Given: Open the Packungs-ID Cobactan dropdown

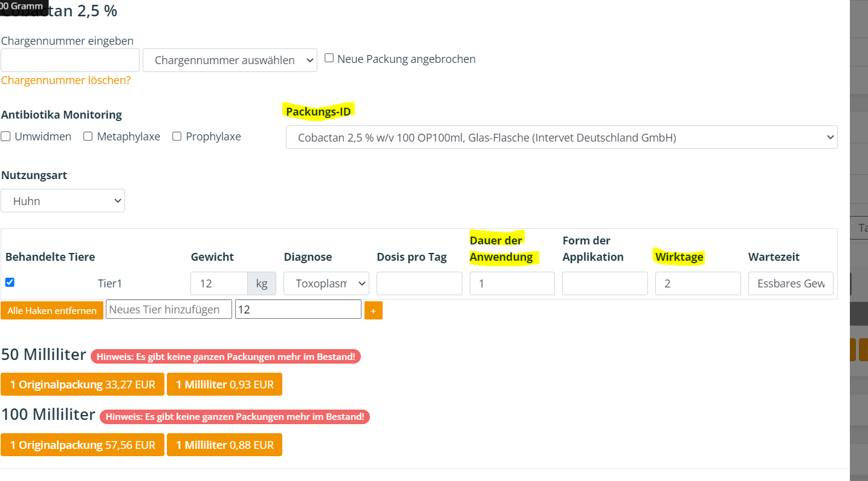Looking at the screenshot, I should tap(562, 137).
